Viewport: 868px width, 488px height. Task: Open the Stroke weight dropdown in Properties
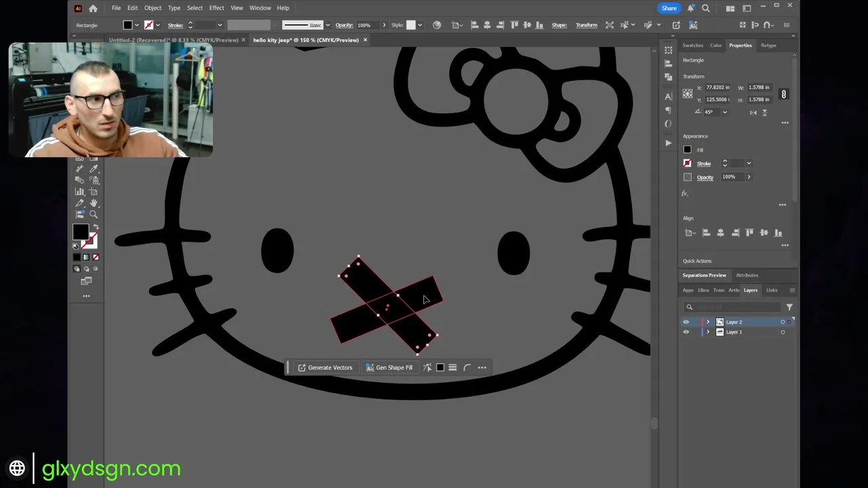[x=749, y=163]
